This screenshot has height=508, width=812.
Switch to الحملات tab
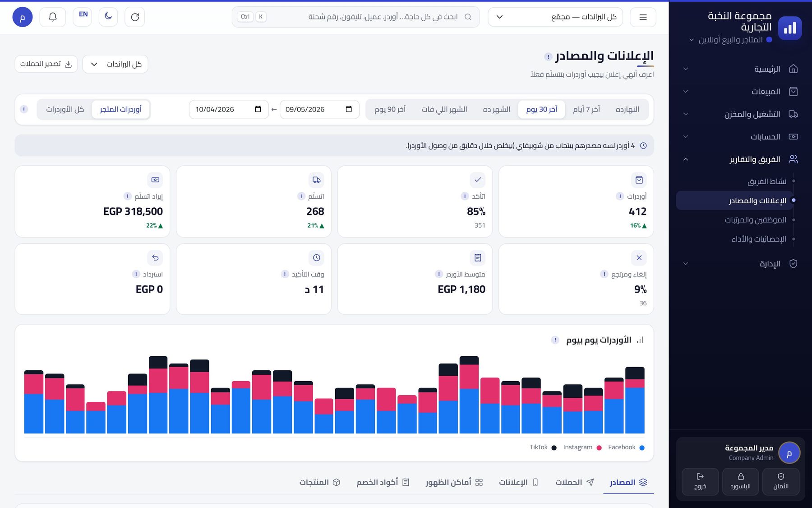pos(575,482)
